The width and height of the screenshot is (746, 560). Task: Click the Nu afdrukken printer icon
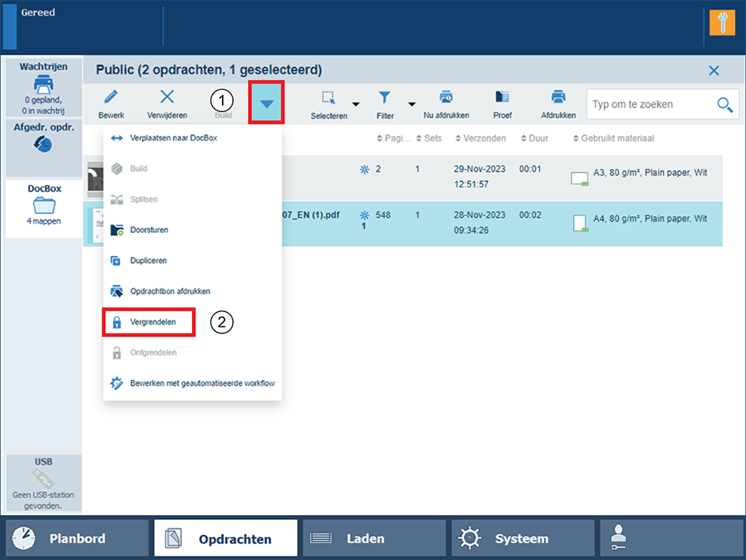point(446,97)
